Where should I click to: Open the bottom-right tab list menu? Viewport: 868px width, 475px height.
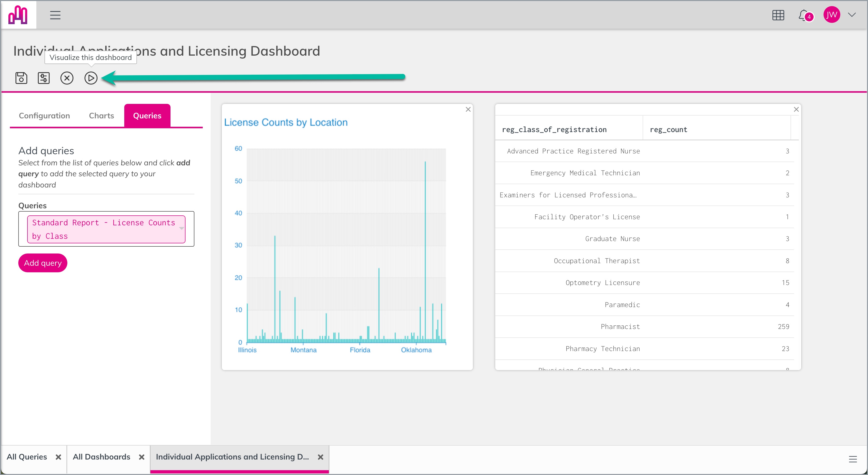(x=852, y=459)
